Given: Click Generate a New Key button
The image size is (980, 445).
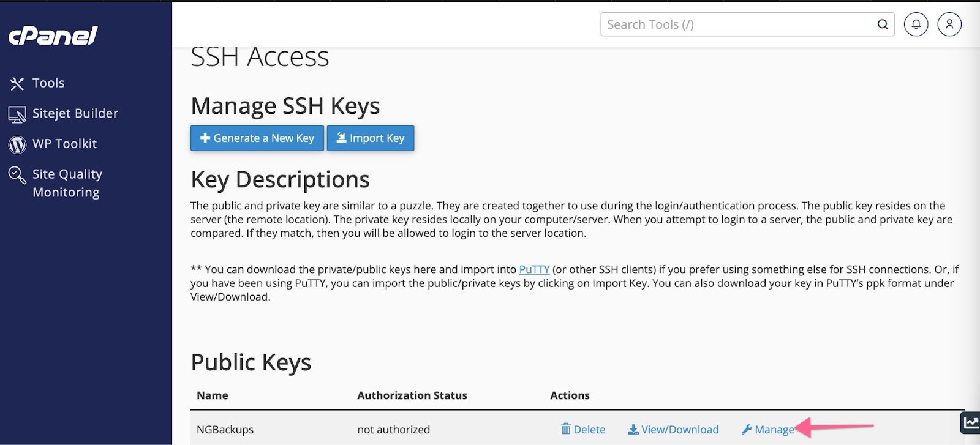Looking at the screenshot, I should pos(257,138).
